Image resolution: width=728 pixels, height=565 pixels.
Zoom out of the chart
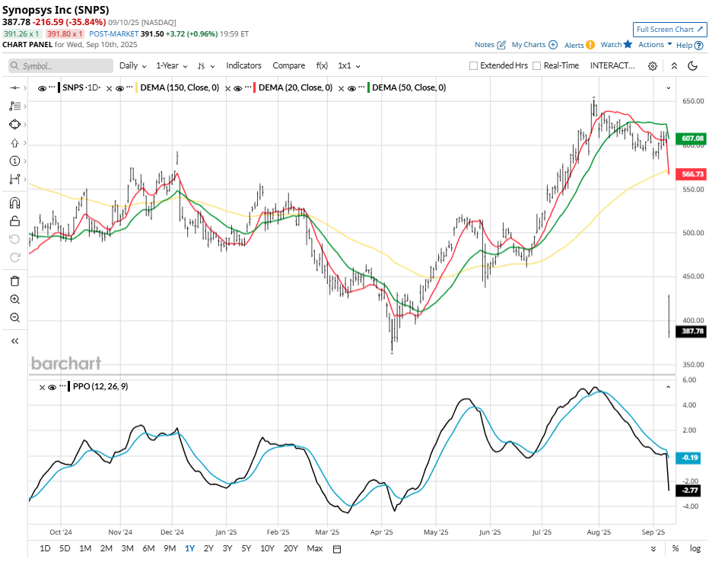pos(15,318)
